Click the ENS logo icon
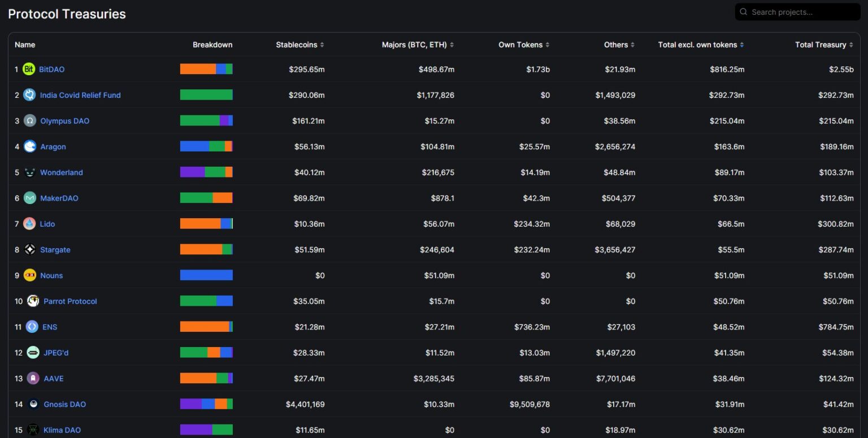The height and width of the screenshot is (438, 868). (x=32, y=327)
